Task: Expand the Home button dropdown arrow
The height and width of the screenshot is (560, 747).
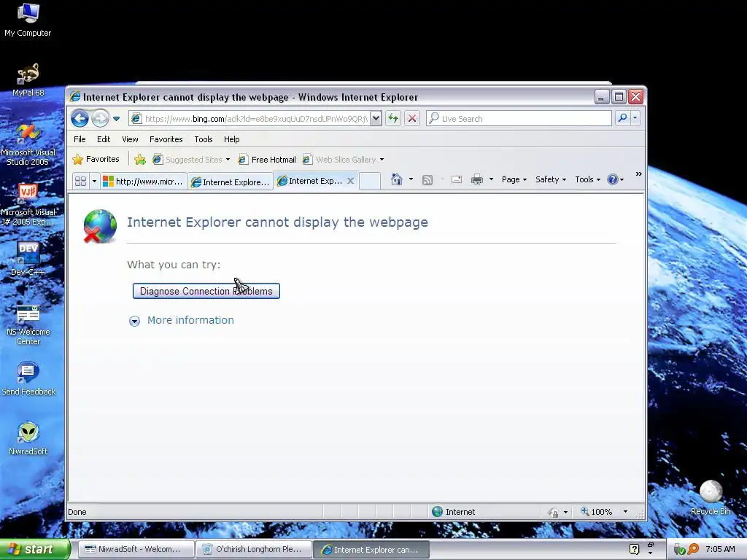Action: (x=411, y=179)
